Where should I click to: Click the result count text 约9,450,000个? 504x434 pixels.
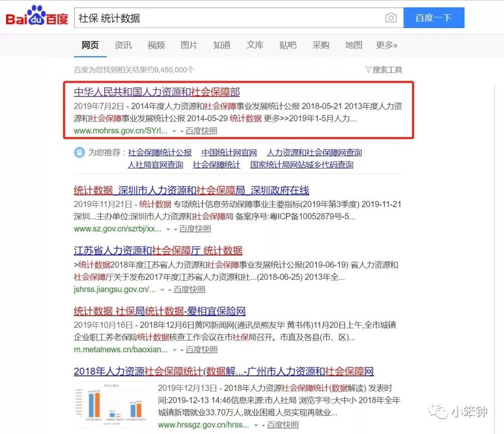(170, 70)
